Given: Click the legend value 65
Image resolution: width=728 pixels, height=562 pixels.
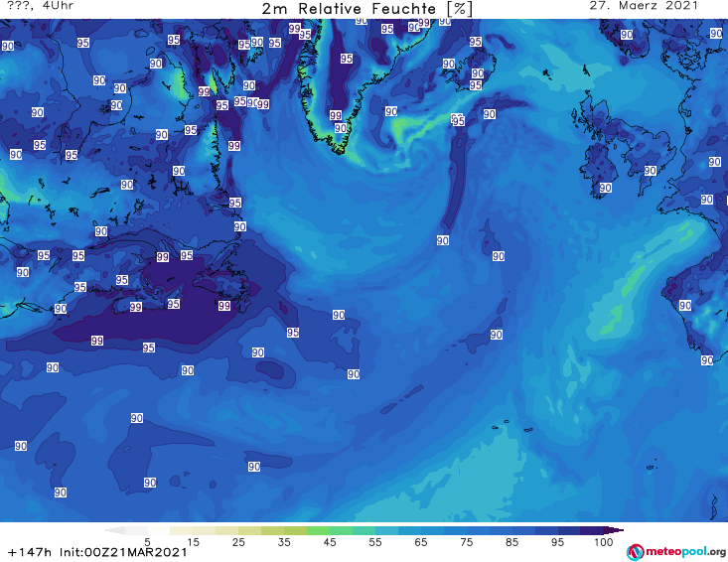Looking at the screenshot, I should pyautogui.click(x=421, y=542).
